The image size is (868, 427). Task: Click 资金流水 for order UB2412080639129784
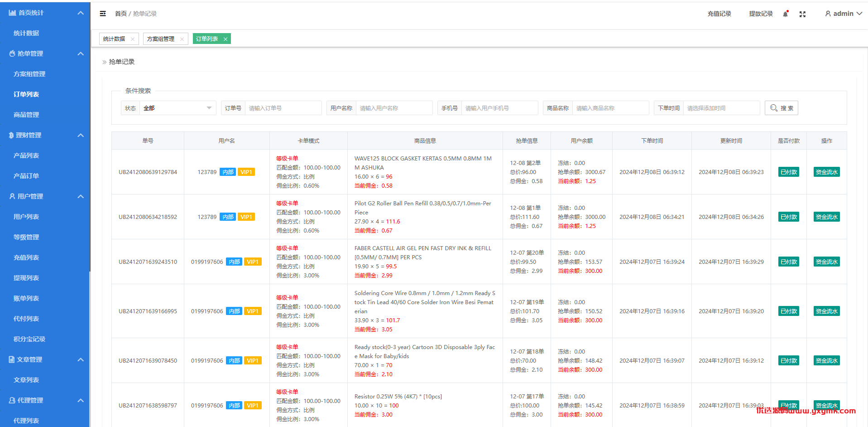pos(826,172)
